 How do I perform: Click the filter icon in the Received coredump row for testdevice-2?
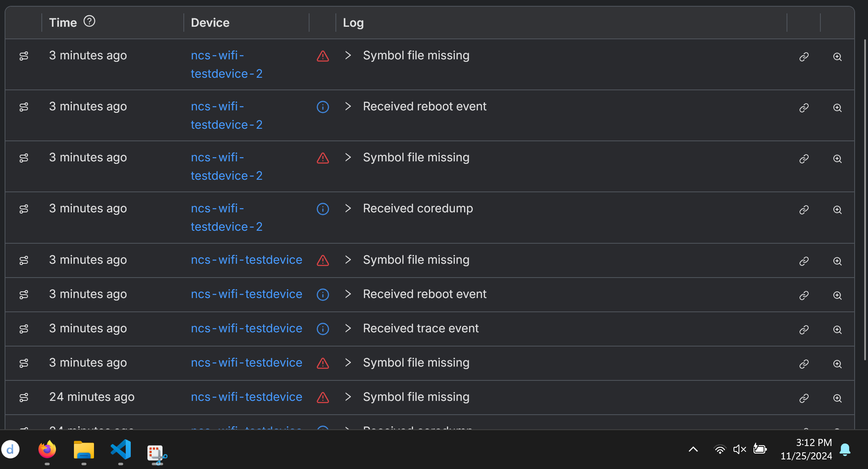click(x=24, y=209)
